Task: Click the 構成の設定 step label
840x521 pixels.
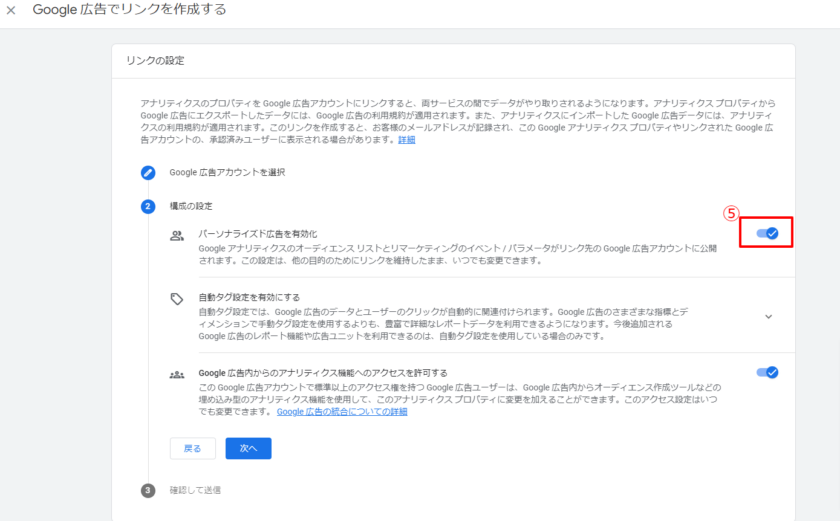Action: [x=191, y=206]
